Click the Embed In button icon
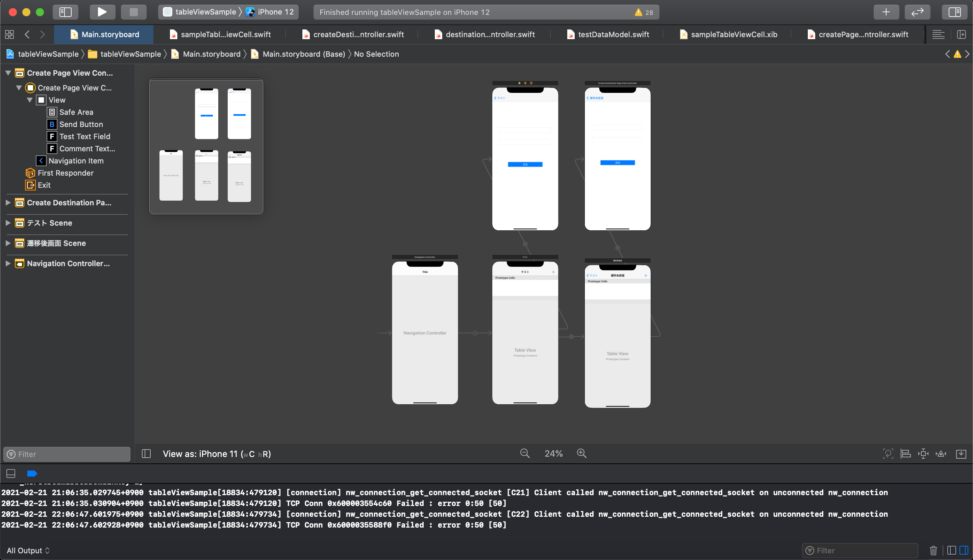 [x=961, y=454]
